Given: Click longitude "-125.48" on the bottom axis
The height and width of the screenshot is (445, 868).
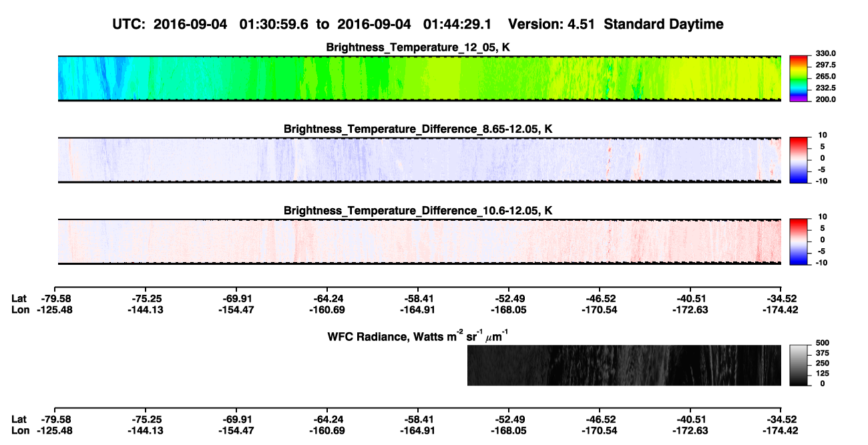Looking at the screenshot, I should point(54,430).
